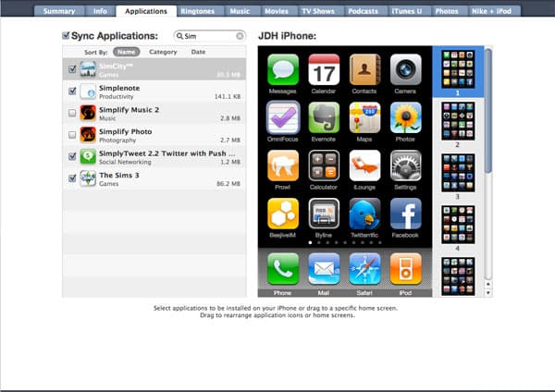Viewport: 555px width, 392px height.
Task: Select the iPod icon in dock
Action: point(406,269)
